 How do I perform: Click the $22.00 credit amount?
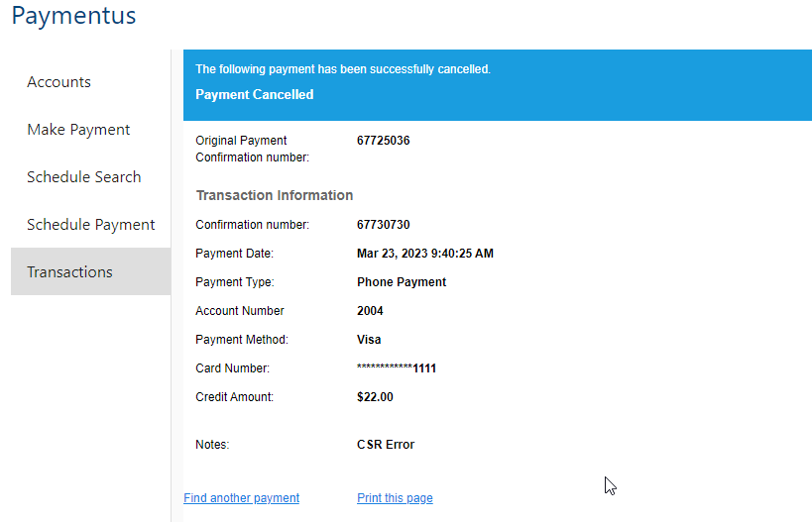pos(375,397)
